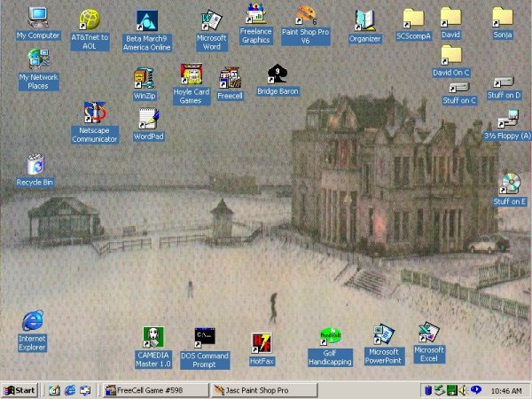Click the Start button
The width and height of the screenshot is (532, 399).
[x=20, y=390]
